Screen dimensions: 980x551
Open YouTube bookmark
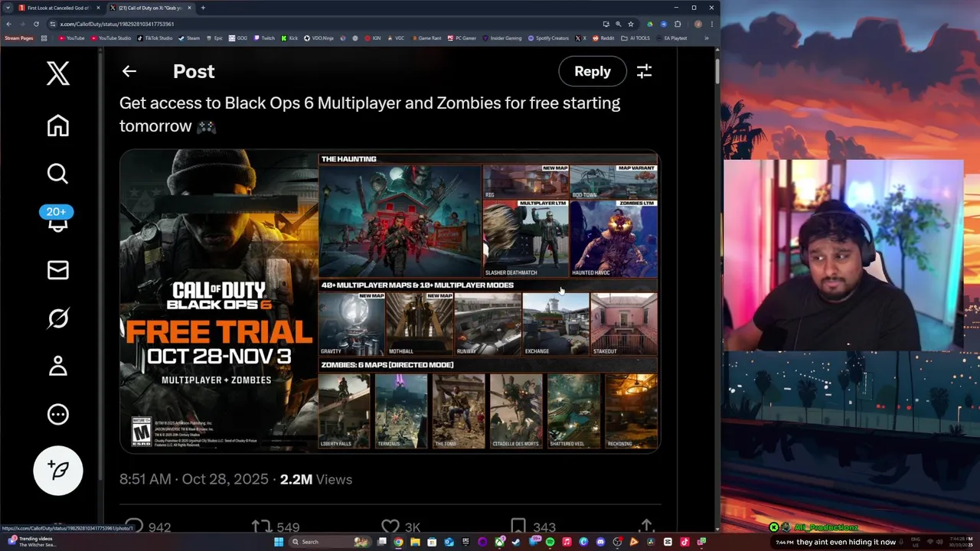tap(72, 38)
